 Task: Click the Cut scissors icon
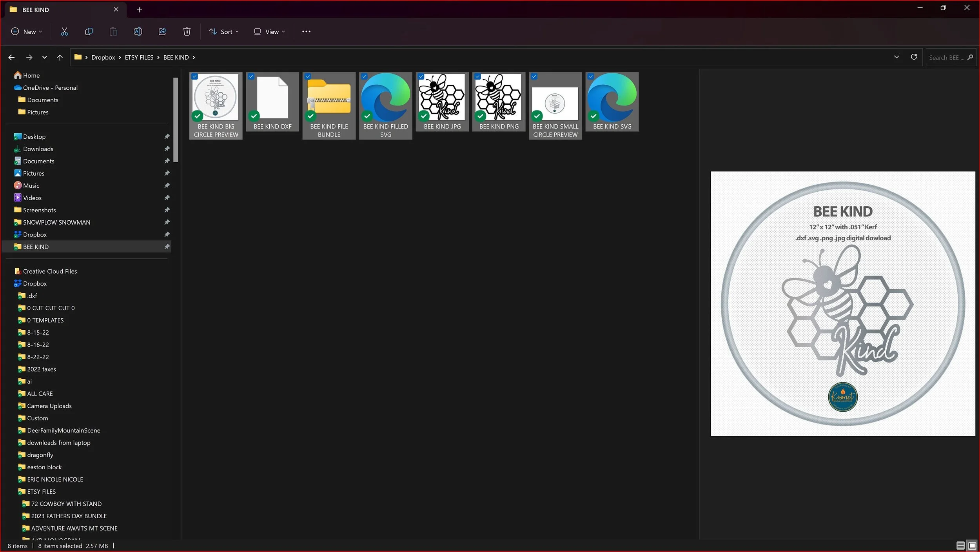click(64, 32)
